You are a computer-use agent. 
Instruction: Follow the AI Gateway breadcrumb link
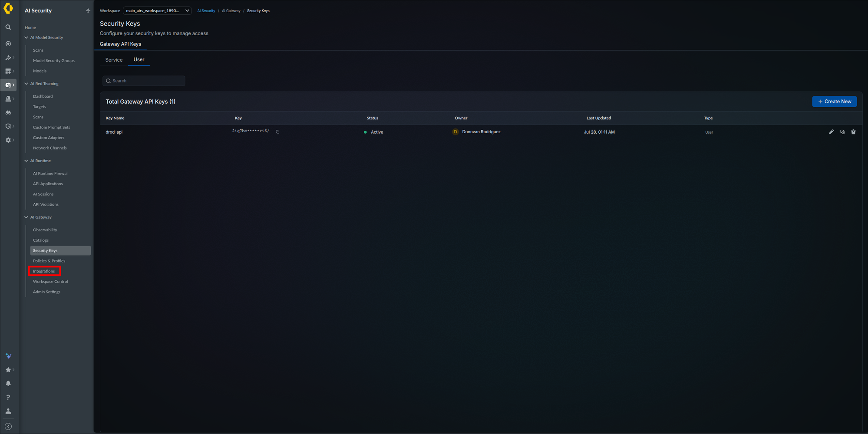point(231,11)
